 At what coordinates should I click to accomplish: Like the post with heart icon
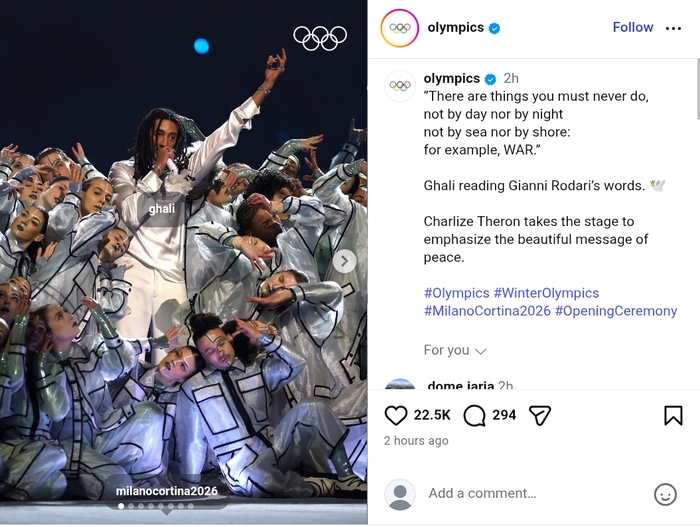396,415
